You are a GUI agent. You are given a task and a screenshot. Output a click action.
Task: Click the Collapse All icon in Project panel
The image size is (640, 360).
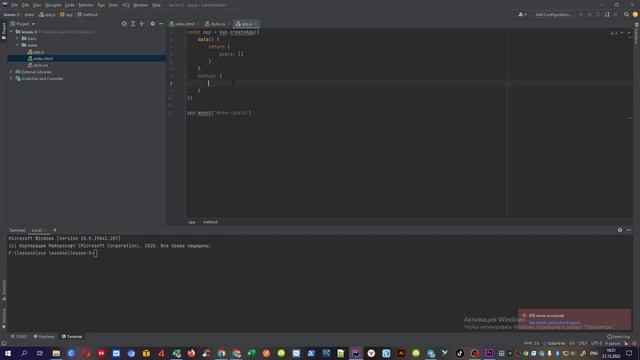[x=142, y=24]
